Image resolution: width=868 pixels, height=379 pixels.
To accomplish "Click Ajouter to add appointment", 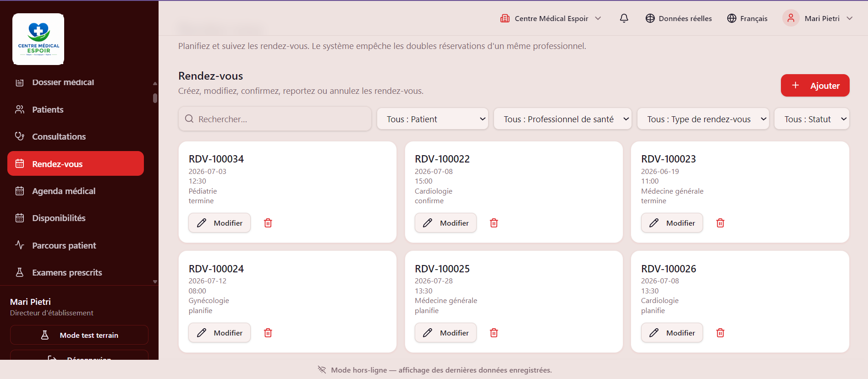I will [x=815, y=86].
